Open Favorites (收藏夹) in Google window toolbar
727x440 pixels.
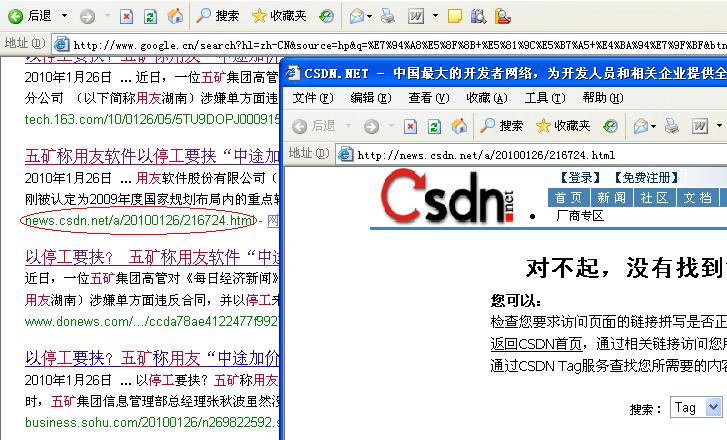coord(279,16)
